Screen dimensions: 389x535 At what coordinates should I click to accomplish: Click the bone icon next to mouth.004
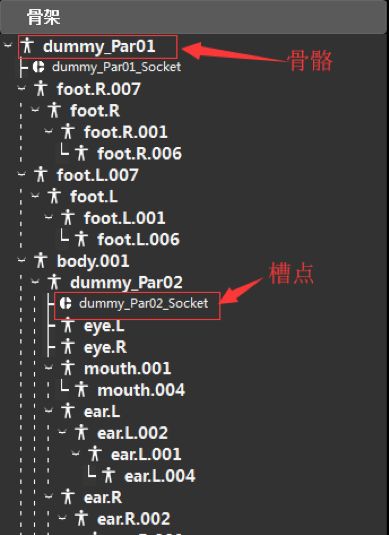tap(81, 390)
